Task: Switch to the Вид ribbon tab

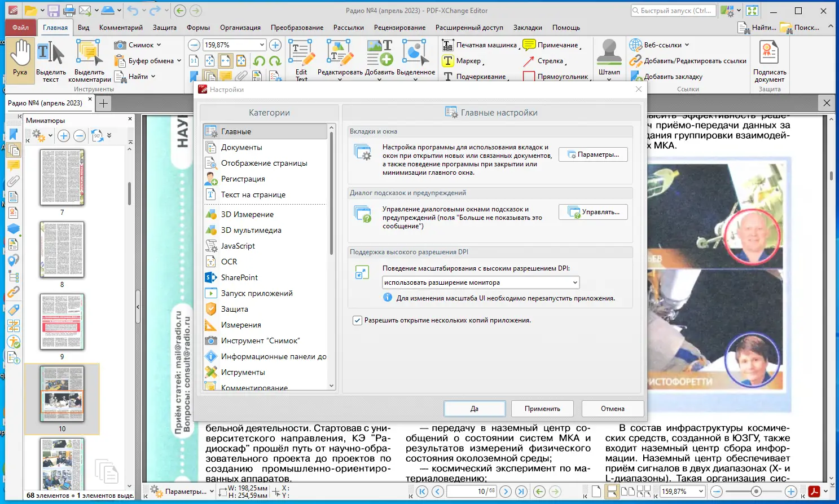Action: tap(84, 28)
